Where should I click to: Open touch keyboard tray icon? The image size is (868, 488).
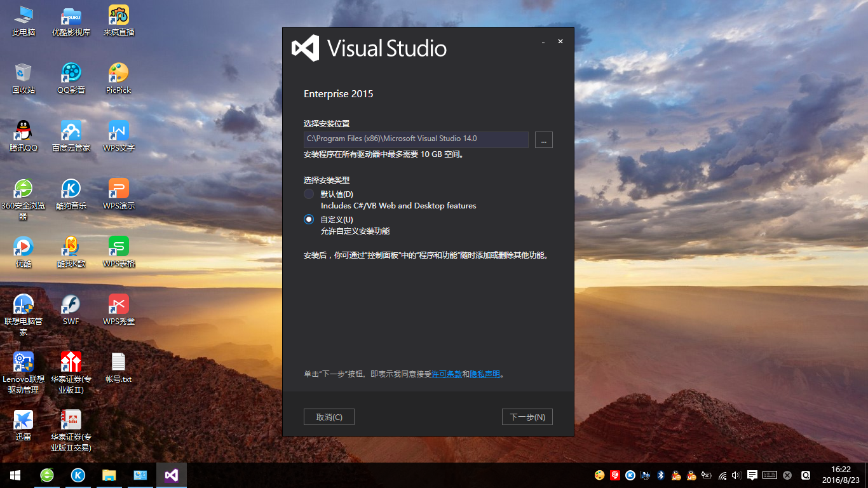[x=770, y=475]
